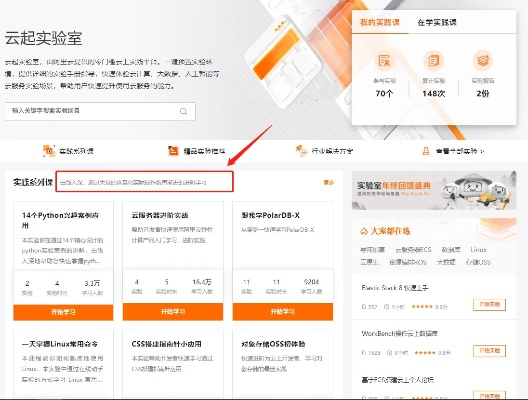
Task: Open the 一天掌握Linux常用命令 card
Action: tap(60, 344)
